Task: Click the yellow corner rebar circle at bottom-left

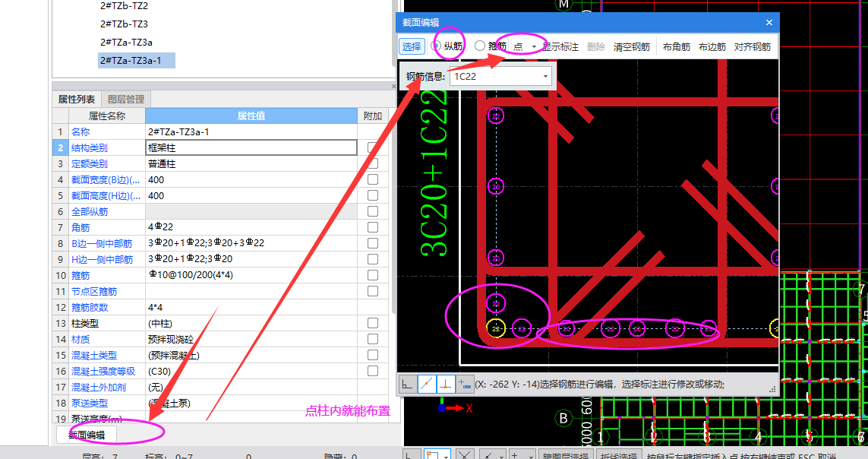Action: [x=496, y=329]
